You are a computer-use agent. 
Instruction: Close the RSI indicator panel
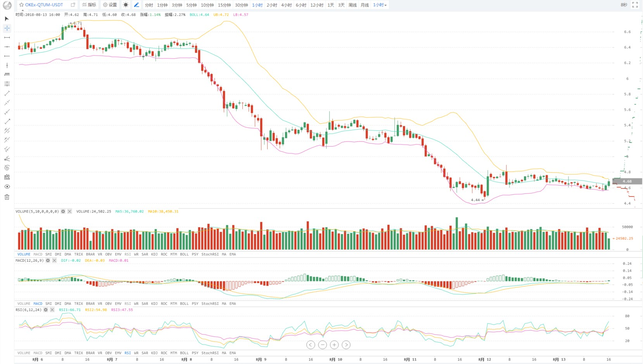point(52,310)
